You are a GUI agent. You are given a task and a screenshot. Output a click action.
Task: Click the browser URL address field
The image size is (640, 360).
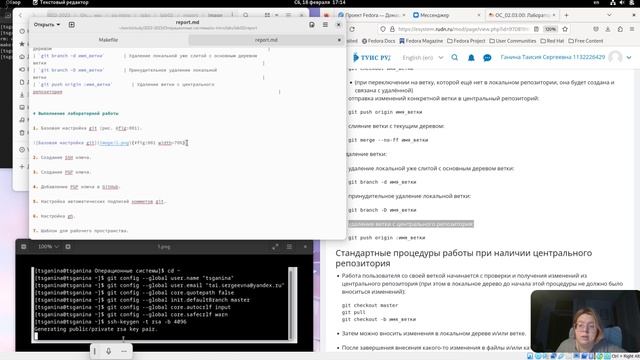tap(463, 29)
